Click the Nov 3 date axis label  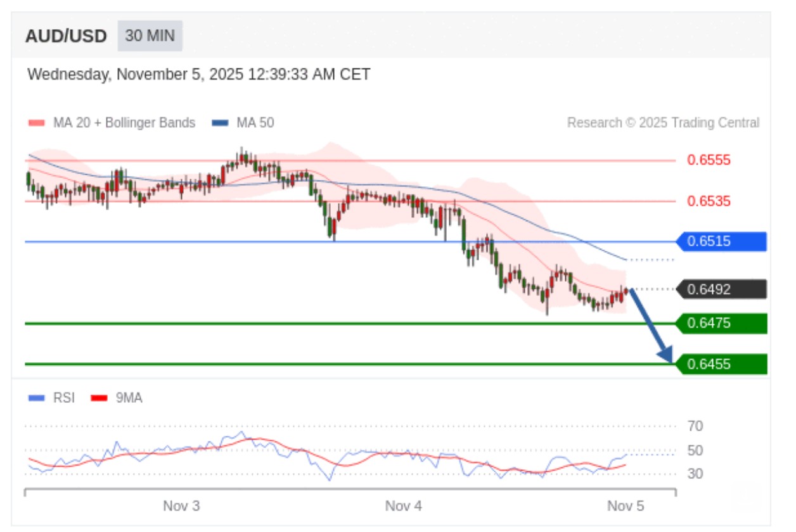(x=181, y=505)
